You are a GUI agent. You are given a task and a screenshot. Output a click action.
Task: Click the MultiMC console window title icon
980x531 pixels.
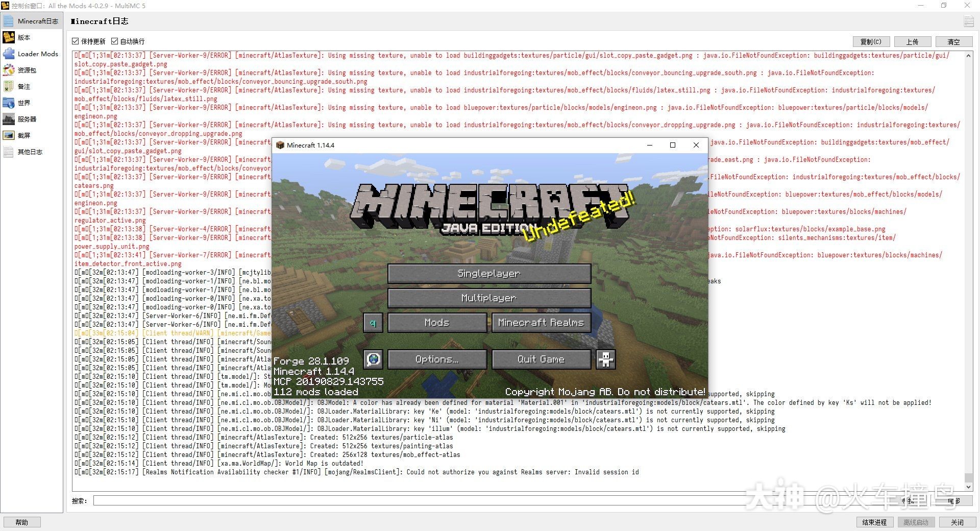(5, 6)
